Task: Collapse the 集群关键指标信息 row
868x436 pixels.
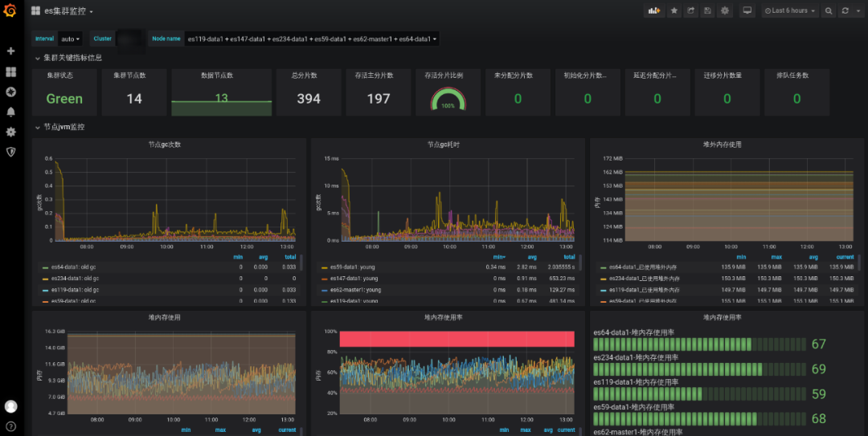Action: 72,58
